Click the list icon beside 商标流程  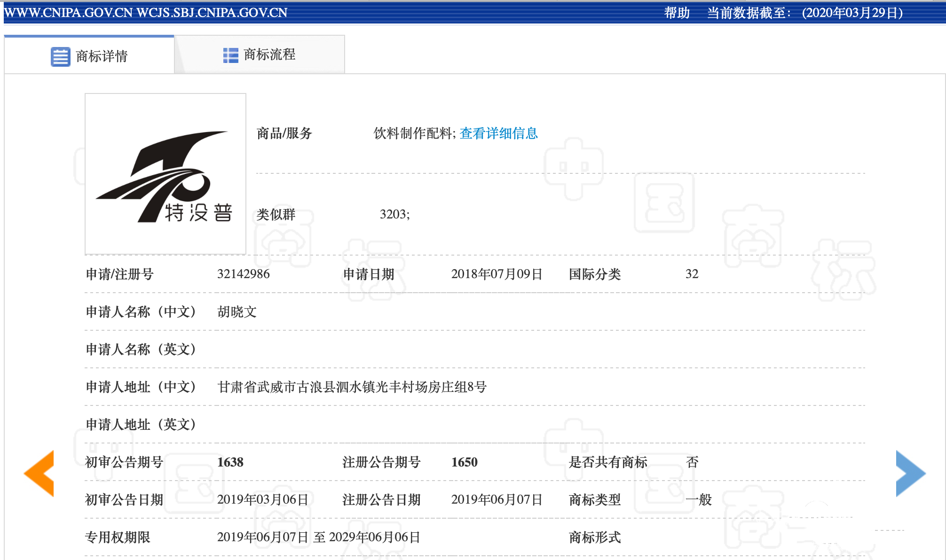[230, 55]
